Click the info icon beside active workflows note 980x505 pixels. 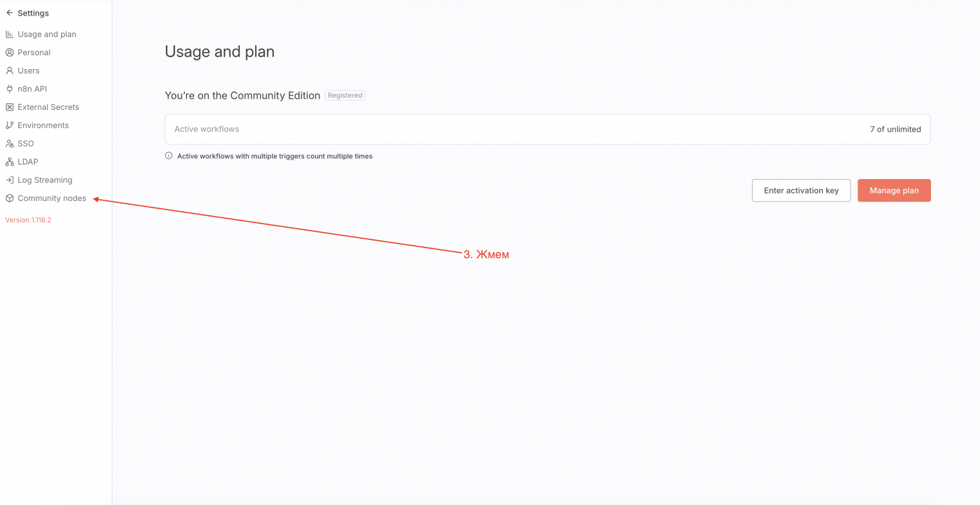[168, 156]
